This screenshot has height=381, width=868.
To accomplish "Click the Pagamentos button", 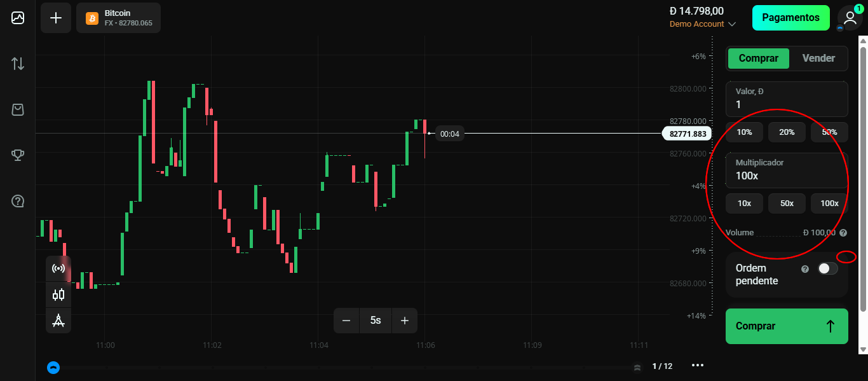I will pos(790,18).
